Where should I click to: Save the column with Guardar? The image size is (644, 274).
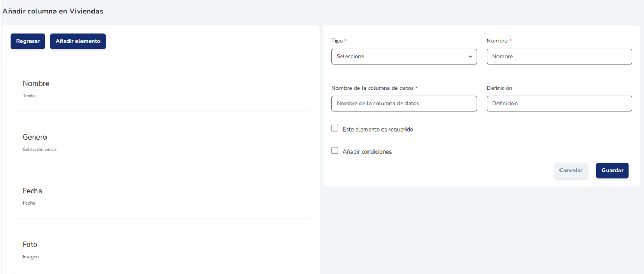click(612, 171)
